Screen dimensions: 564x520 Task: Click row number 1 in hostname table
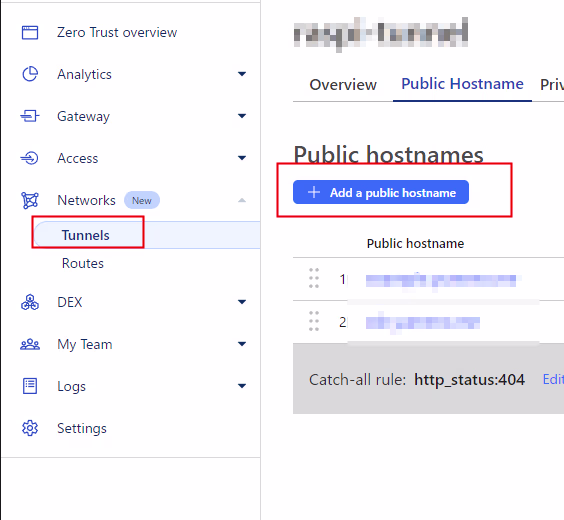342,279
